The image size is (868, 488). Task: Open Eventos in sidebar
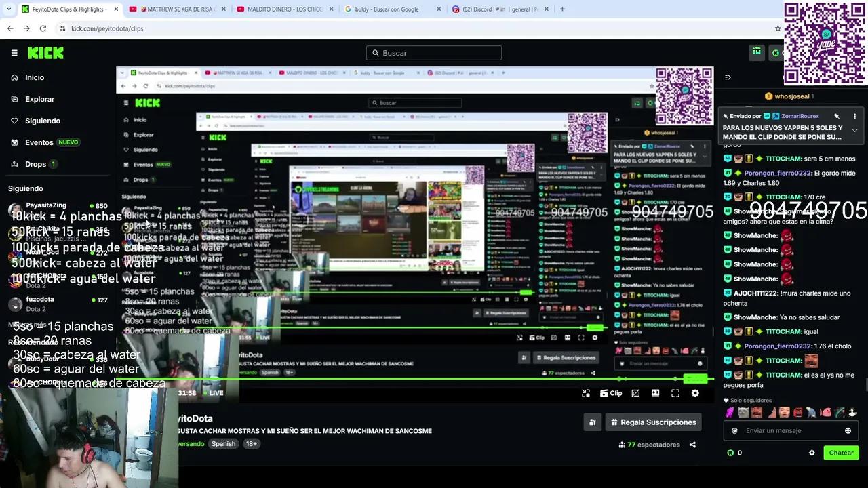[45, 142]
